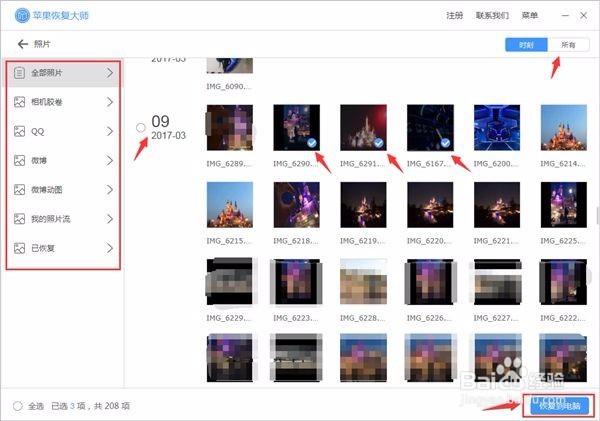The height and width of the screenshot is (421, 600).
Task: Uncheck the checkmark on IMG_6167
Action: pyautogui.click(x=445, y=143)
